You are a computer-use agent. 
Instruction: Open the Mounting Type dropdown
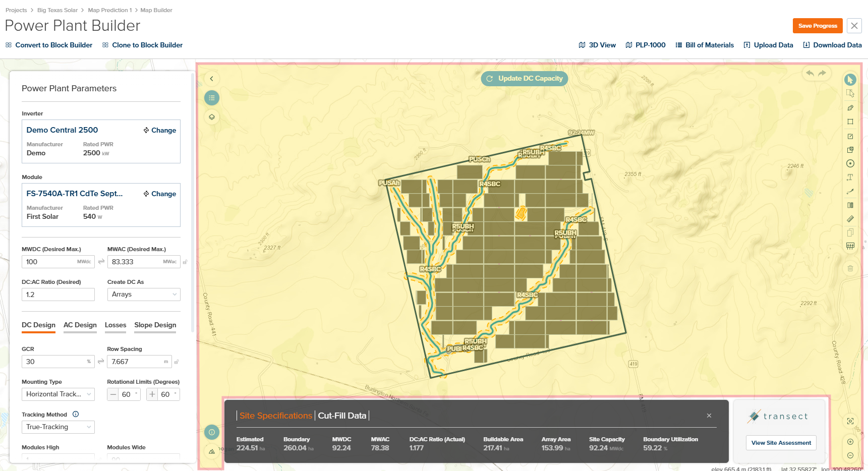(x=58, y=394)
